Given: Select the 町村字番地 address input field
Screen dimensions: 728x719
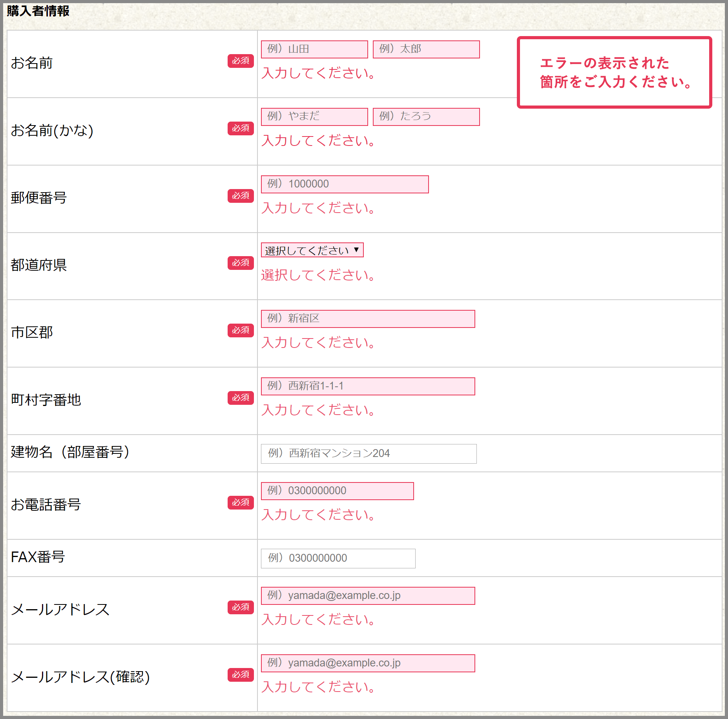Looking at the screenshot, I should tap(368, 386).
